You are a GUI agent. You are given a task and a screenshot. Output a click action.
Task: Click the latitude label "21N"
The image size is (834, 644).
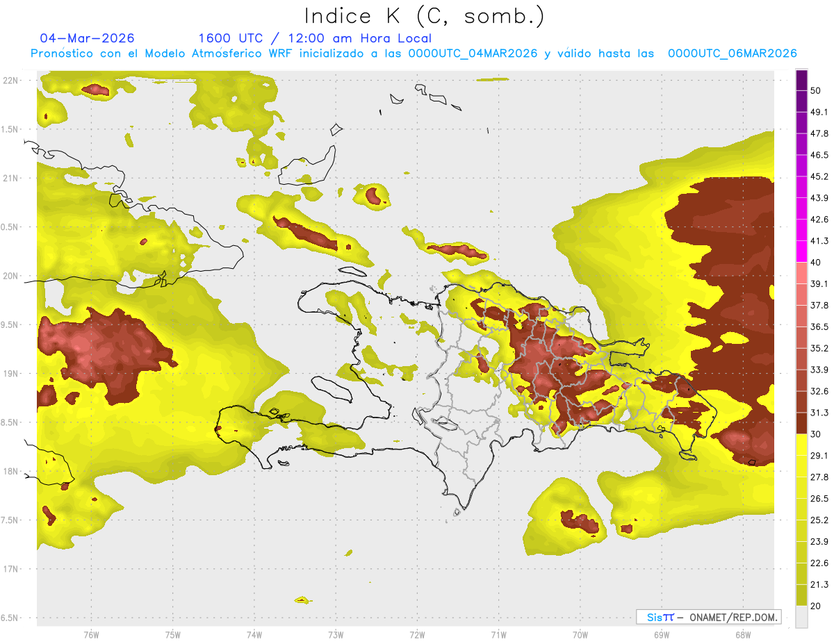coord(10,178)
